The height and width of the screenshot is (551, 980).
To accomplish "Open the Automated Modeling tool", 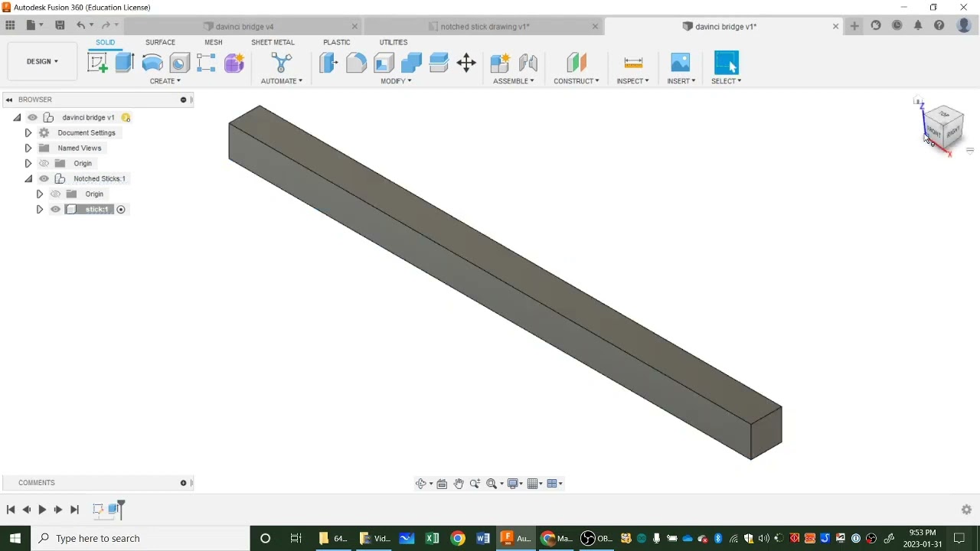I will tap(282, 63).
